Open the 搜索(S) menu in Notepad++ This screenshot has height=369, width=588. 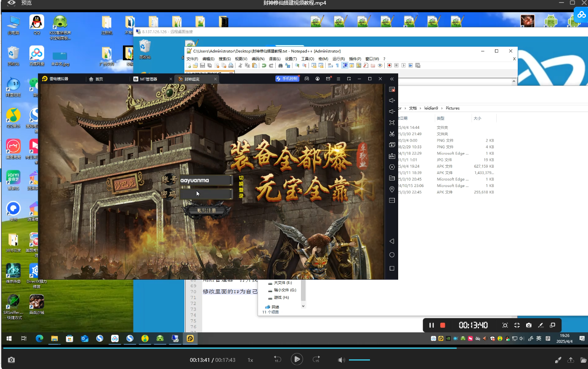tap(224, 59)
